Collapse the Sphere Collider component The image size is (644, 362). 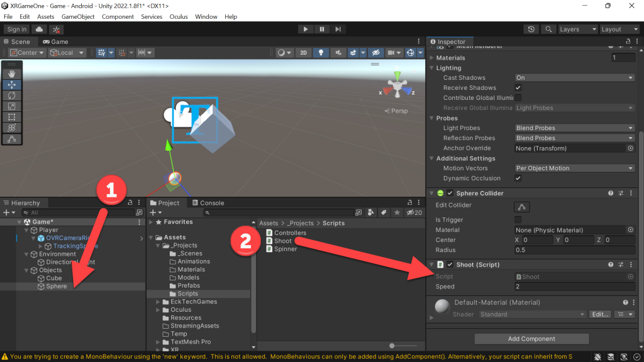point(431,194)
